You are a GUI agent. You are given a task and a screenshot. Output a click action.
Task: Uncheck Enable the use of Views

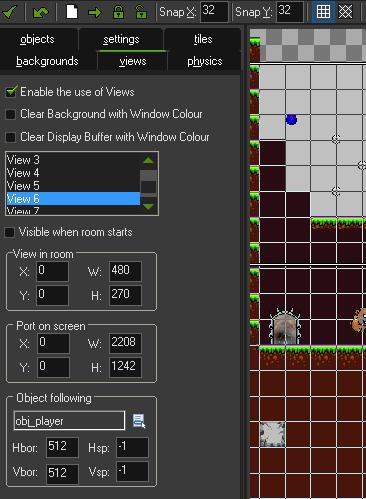[11, 92]
